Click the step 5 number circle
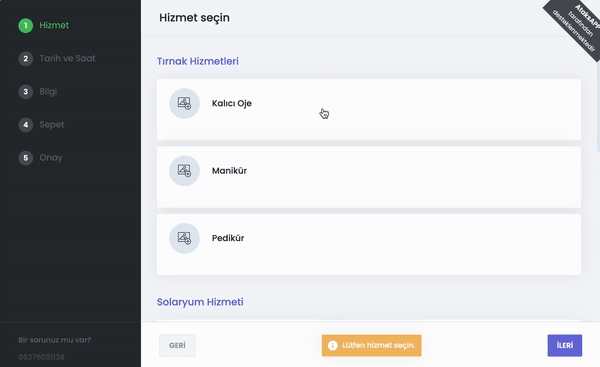The width and height of the screenshot is (600, 367). click(26, 158)
